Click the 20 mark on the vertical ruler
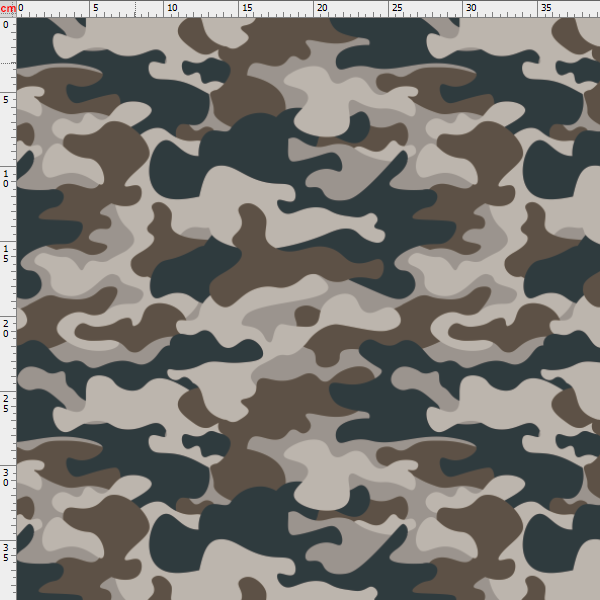 click(x=5, y=329)
